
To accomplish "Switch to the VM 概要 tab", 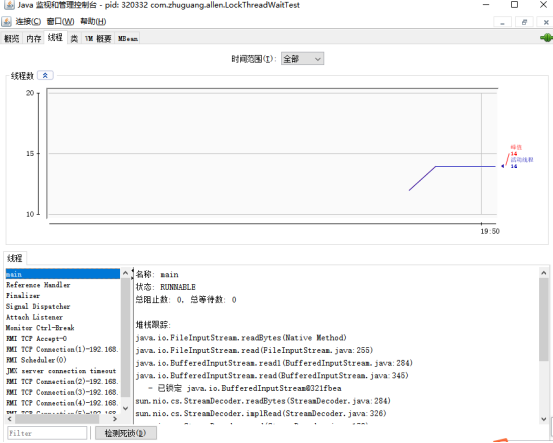I will pyautogui.click(x=98, y=38).
